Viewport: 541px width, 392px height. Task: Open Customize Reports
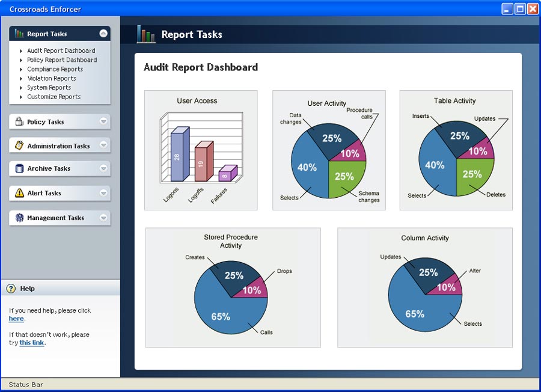[x=54, y=97]
